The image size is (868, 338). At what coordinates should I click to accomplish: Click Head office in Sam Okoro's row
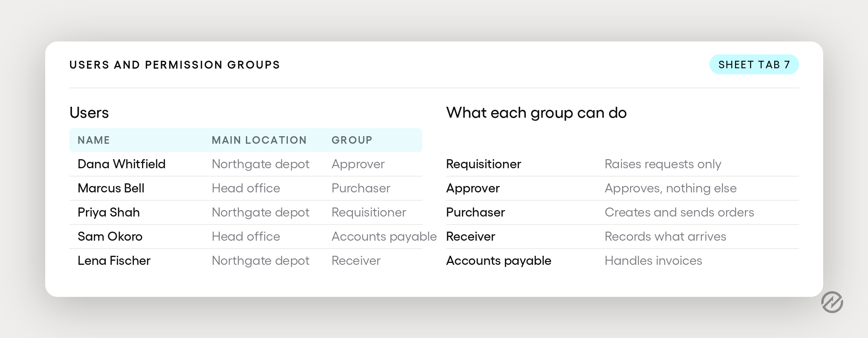click(246, 237)
